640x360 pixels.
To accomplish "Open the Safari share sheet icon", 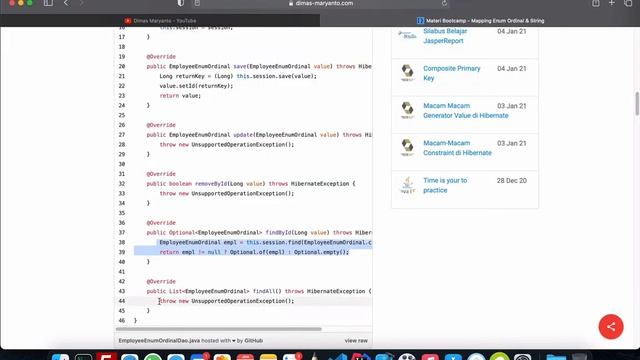I will point(596,3).
